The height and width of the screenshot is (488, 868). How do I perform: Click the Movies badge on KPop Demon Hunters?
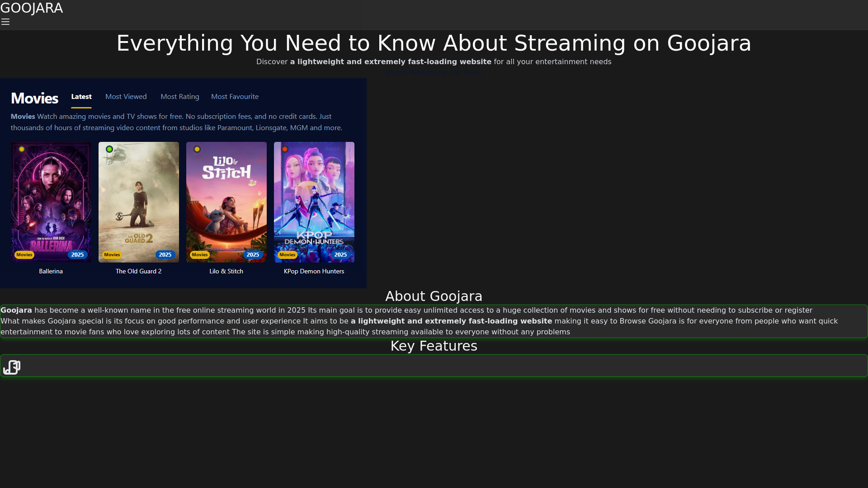click(288, 255)
